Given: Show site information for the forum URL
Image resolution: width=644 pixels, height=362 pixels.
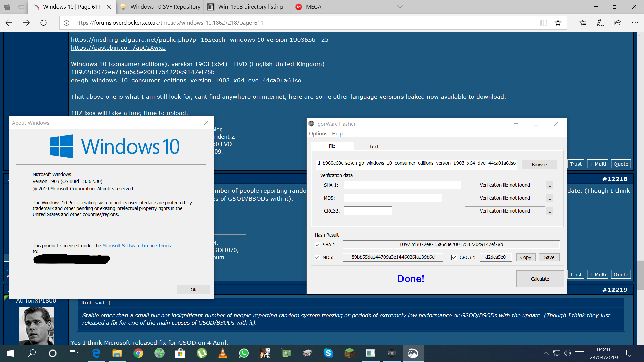Looking at the screenshot, I should 66,23.
